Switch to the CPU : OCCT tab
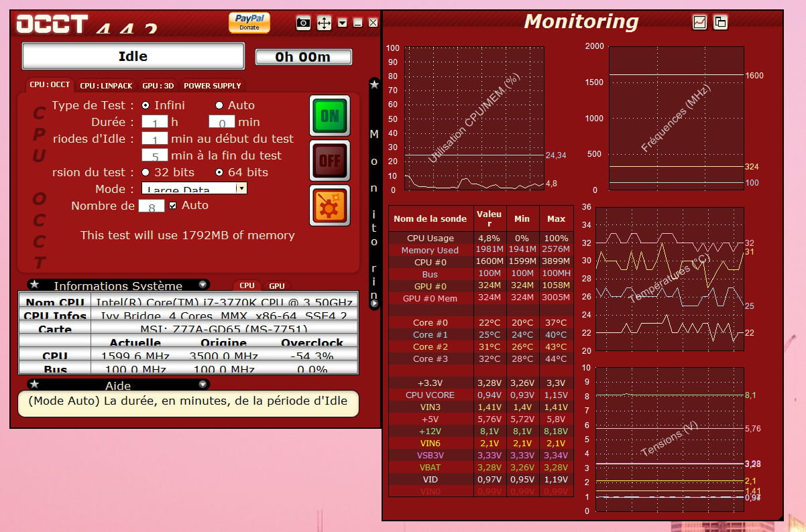The width and height of the screenshot is (806, 532). (50, 85)
